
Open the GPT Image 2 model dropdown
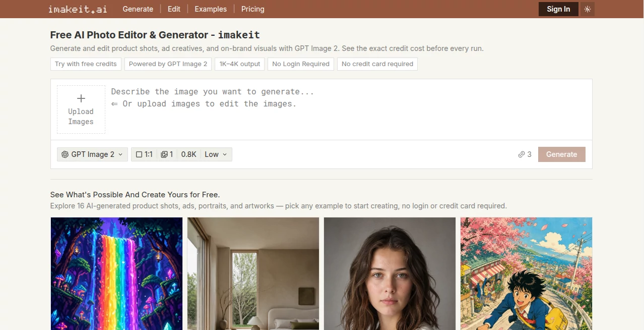(92, 154)
